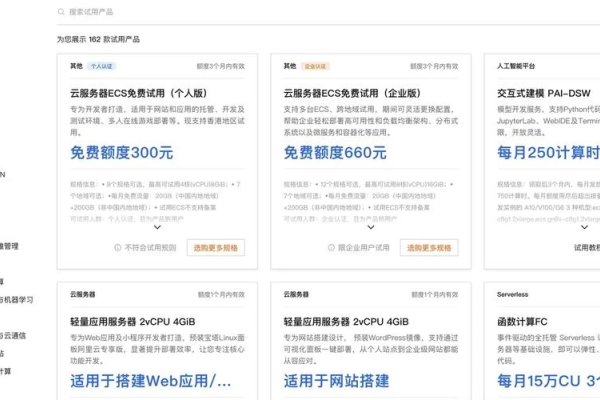Image resolution: width=600 pixels, height=400 pixels.
Task: Click 适用于网站搭建 text
Action: pyautogui.click(x=336, y=381)
